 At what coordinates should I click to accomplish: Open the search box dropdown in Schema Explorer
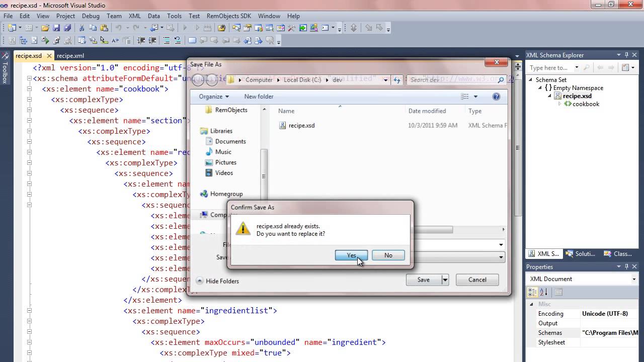(x=577, y=67)
